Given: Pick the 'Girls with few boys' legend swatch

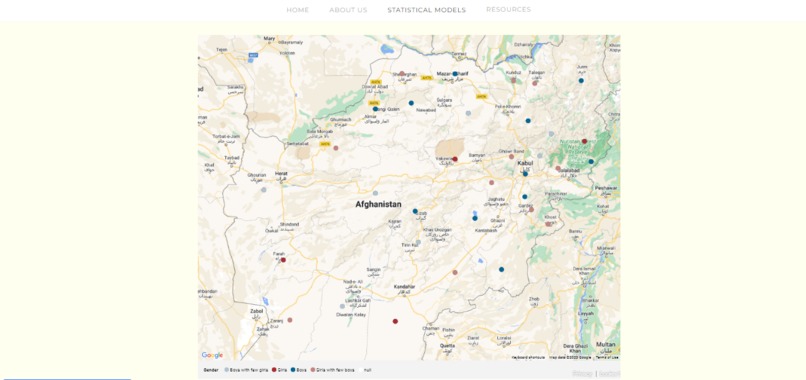Looking at the screenshot, I should coord(313,370).
